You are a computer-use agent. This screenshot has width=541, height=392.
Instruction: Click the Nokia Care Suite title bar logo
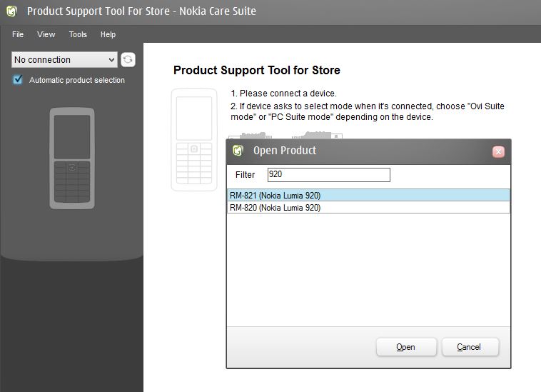[x=11, y=11]
